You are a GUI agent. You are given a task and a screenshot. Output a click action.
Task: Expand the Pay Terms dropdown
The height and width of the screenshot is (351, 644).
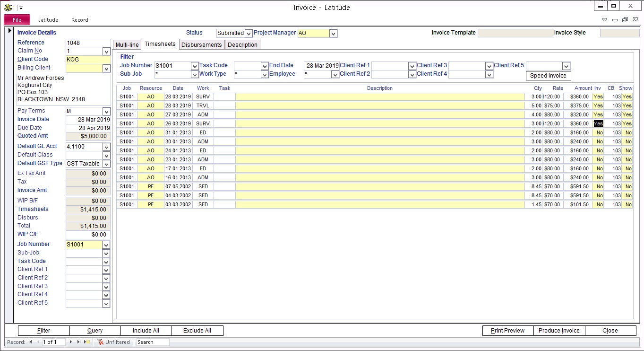pyautogui.click(x=106, y=111)
